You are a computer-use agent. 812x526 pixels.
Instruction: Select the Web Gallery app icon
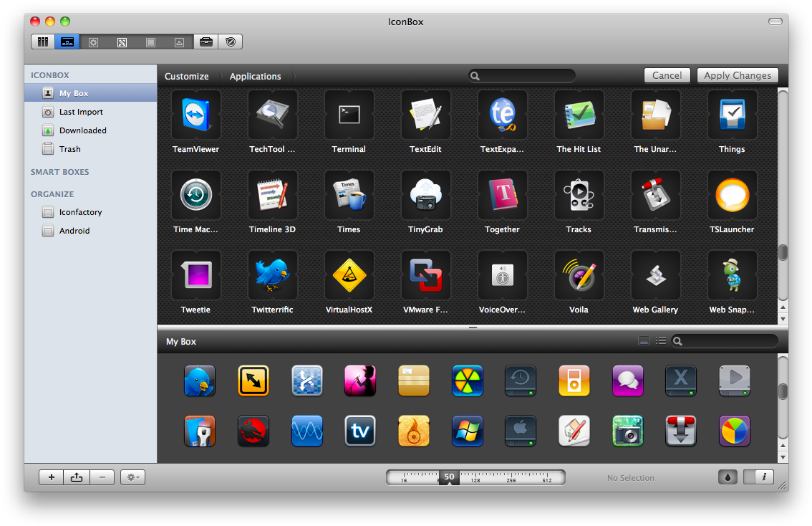click(x=656, y=275)
